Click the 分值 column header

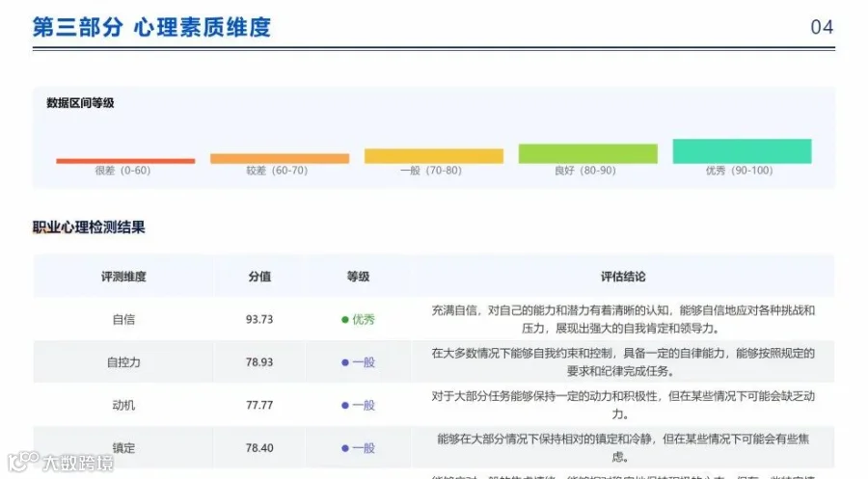point(259,277)
